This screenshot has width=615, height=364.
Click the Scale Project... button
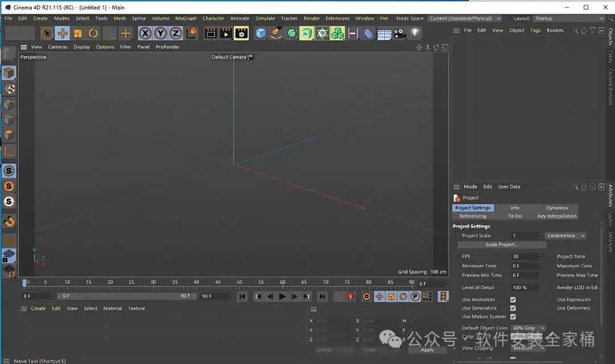502,245
